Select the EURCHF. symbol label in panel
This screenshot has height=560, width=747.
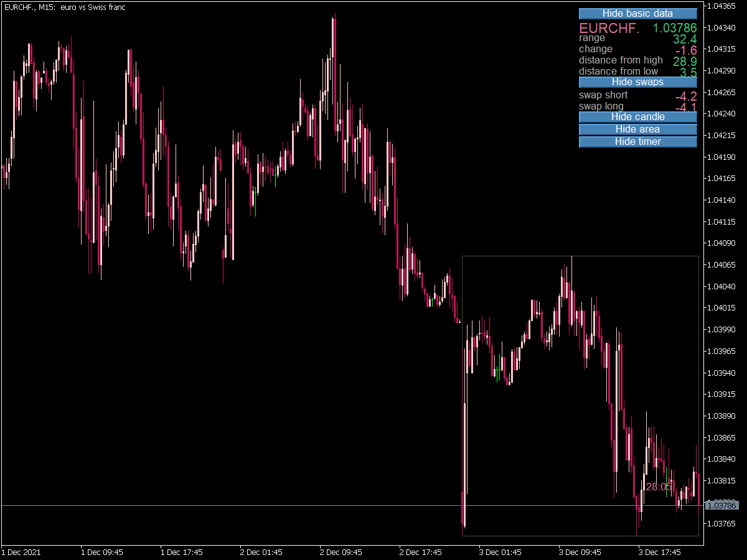tap(609, 28)
